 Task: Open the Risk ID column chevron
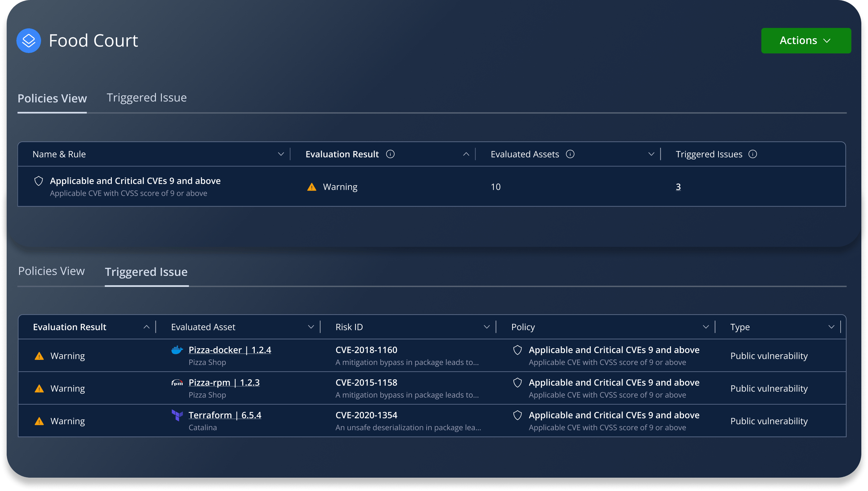tap(486, 327)
